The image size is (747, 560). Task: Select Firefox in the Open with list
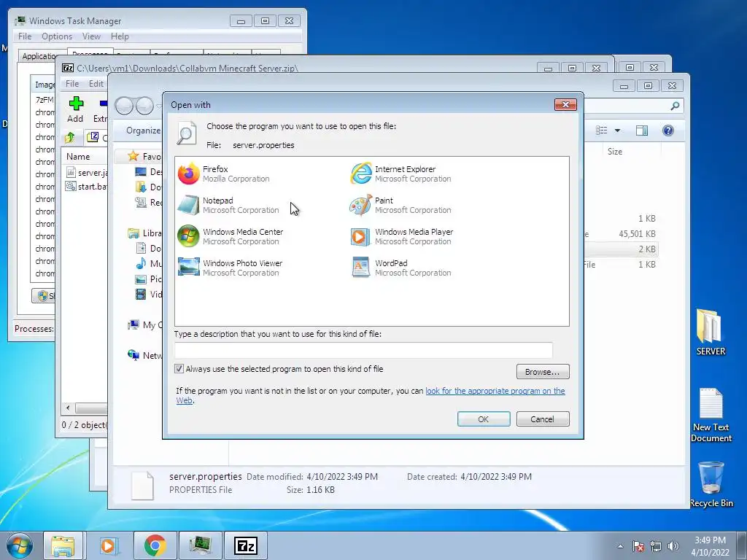pyautogui.click(x=224, y=174)
